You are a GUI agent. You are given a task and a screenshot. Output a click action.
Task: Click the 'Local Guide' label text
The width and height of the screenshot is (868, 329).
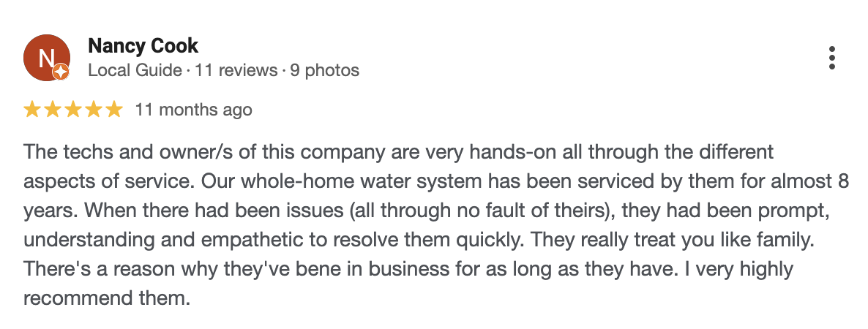(135, 70)
